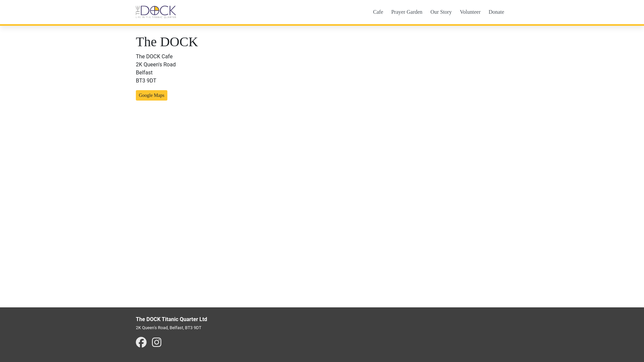Click 'The DOCK Cafe' address line
The image size is (644, 362).
[x=154, y=57]
